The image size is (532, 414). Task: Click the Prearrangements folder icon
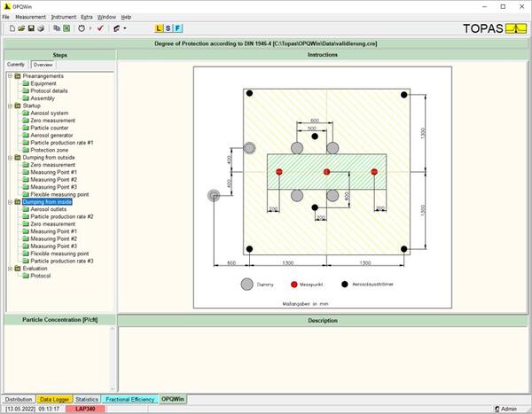coord(18,76)
